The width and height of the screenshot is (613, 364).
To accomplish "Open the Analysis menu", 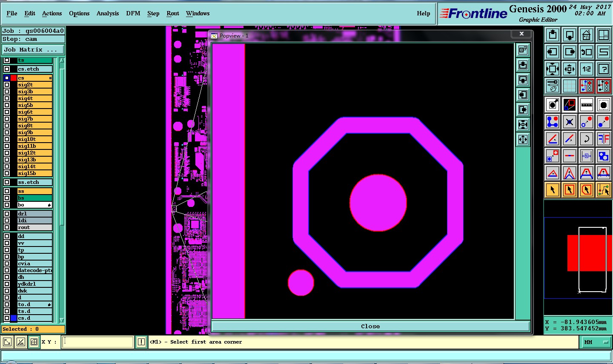I will 108,13.
